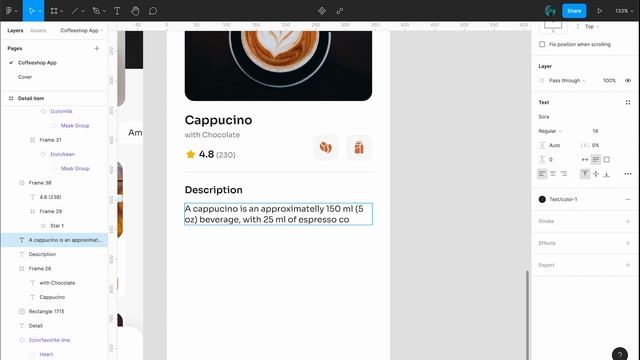Edit the Auto line height field
640x360 pixels.
(x=554, y=145)
